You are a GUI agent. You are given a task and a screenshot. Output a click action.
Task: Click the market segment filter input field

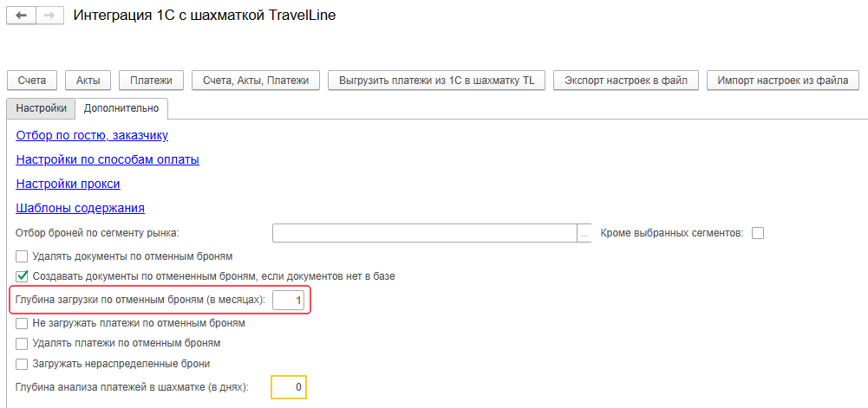[424, 233]
